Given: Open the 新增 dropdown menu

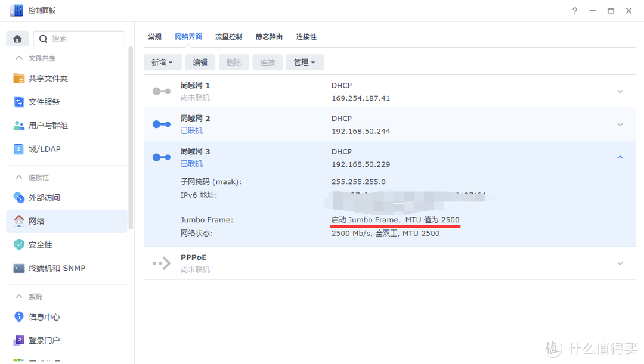Looking at the screenshot, I should pyautogui.click(x=162, y=62).
